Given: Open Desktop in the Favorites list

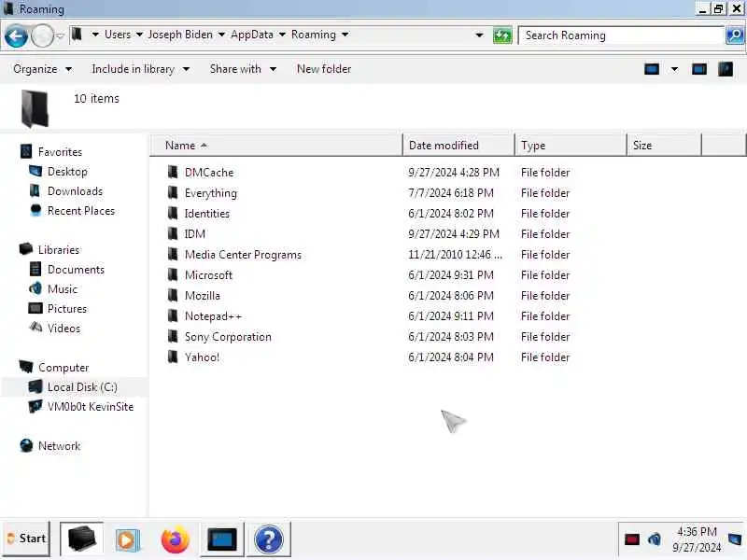Looking at the screenshot, I should (x=67, y=172).
